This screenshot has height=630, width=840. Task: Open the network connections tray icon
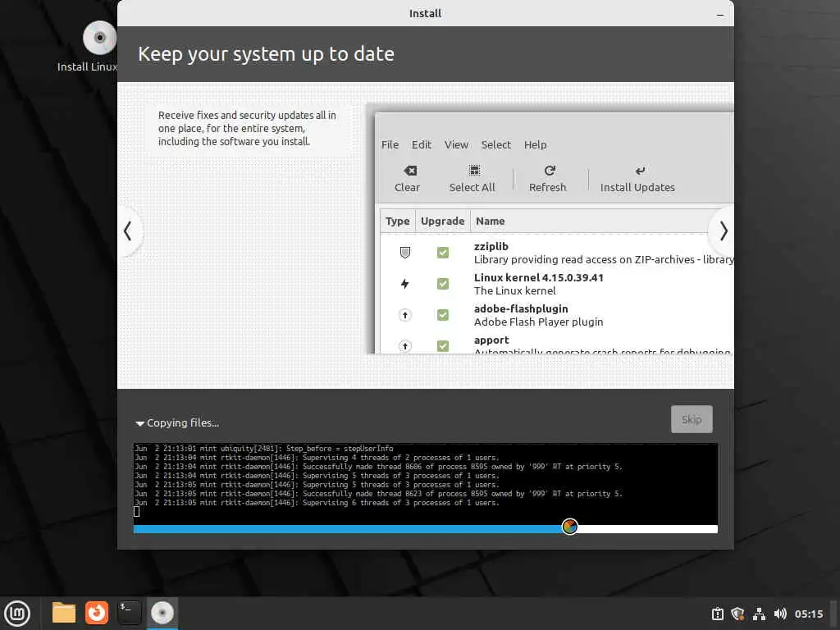[x=759, y=614]
